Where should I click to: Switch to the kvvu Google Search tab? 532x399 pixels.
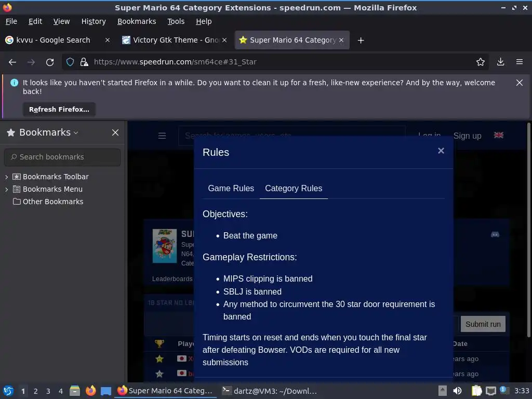(x=54, y=40)
